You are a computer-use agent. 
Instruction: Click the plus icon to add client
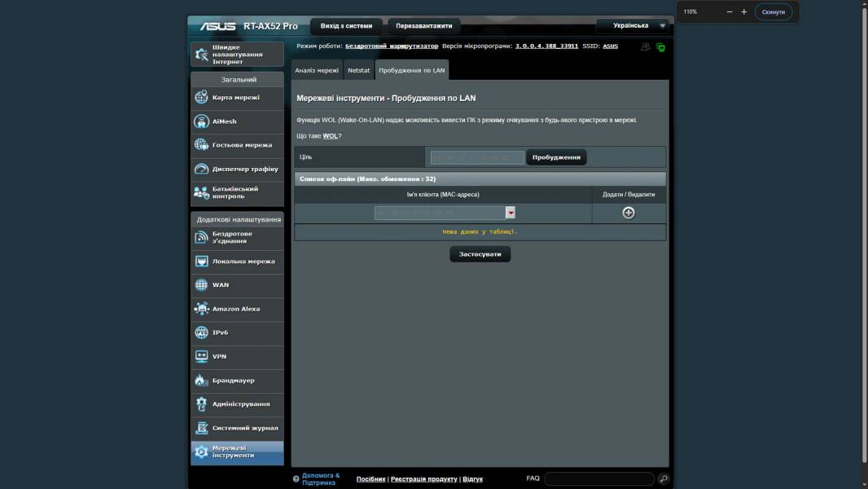pyautogui.click(x=628, y=213)
